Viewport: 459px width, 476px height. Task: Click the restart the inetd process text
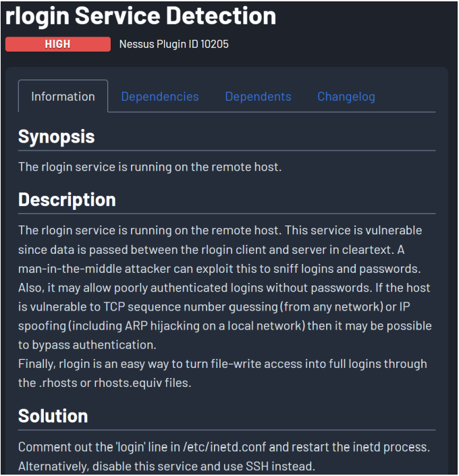pos(367,447)
